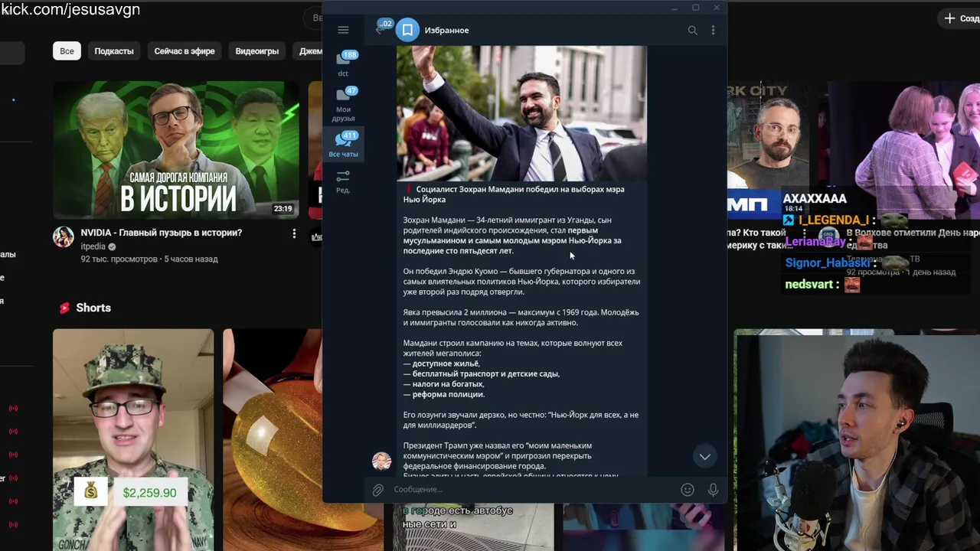Open the Mamdani photo in the post

point(521,113)
